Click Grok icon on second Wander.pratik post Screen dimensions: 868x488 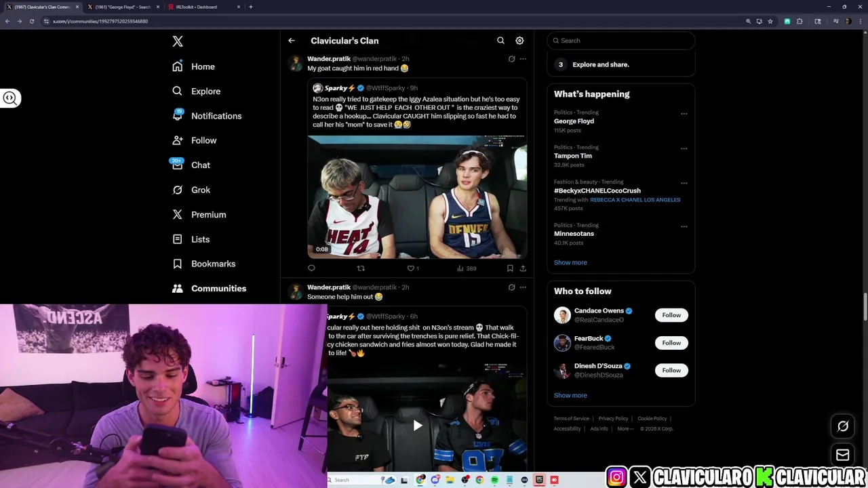(x=511, y=287)
